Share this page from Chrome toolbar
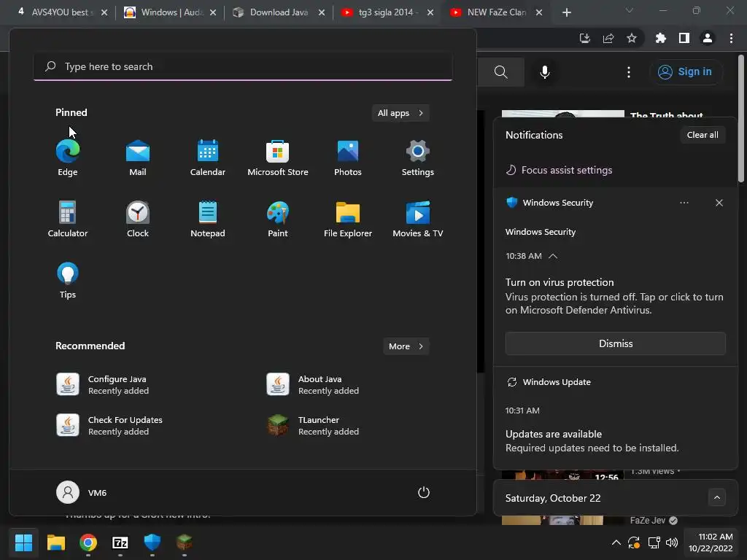 tap(608, 38)
